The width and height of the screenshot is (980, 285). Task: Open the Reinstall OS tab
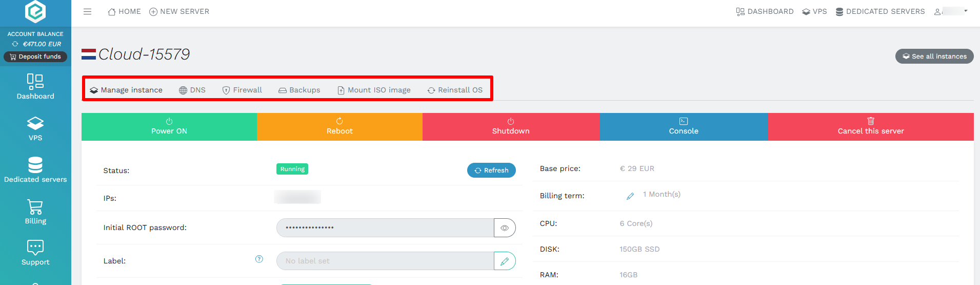[455, 90]
